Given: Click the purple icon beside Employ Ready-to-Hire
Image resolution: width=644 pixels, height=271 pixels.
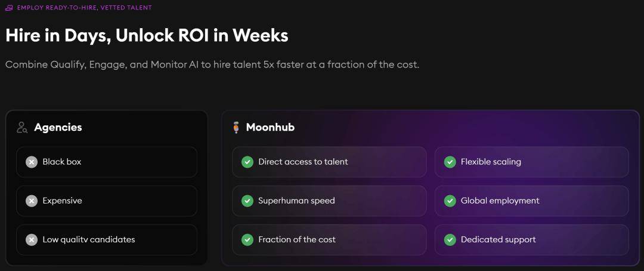Looking at the screenshot, I should 10,8.
